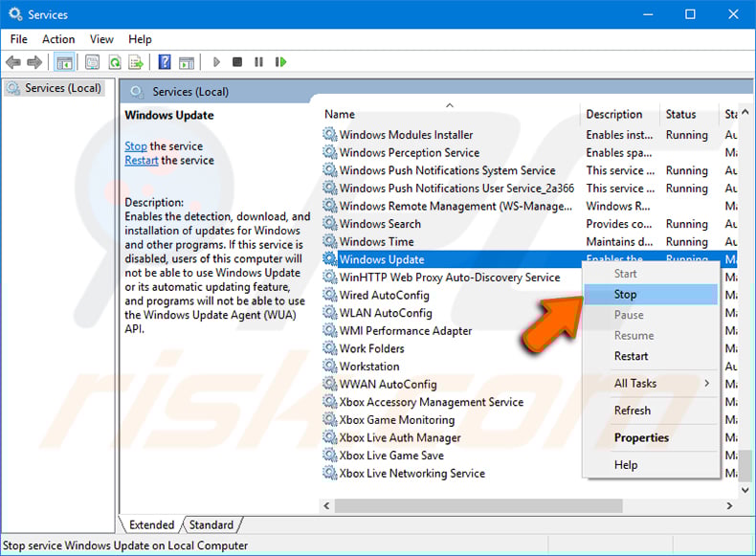Choose Properties in the context menu
This screenshot has height=556, width=756.
tap(651, 438)
